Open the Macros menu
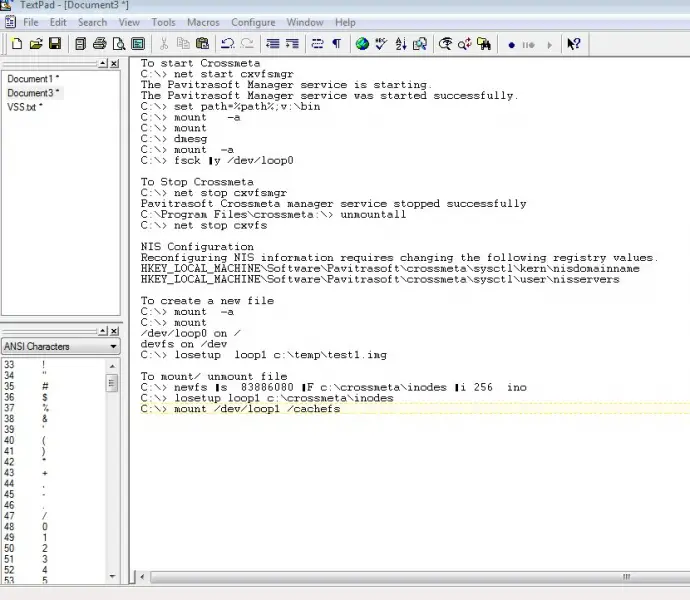Image resolution: width=690 pixels, height=600 pixels. [203, 22]
